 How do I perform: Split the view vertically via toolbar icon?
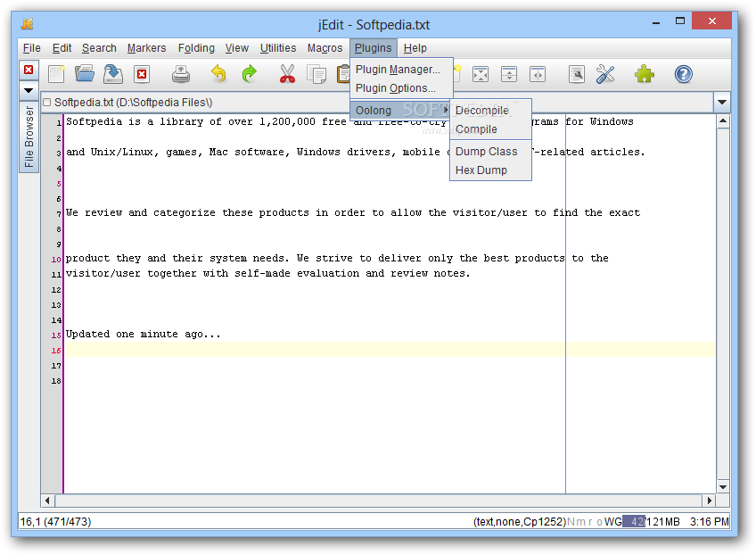[538, 74]
